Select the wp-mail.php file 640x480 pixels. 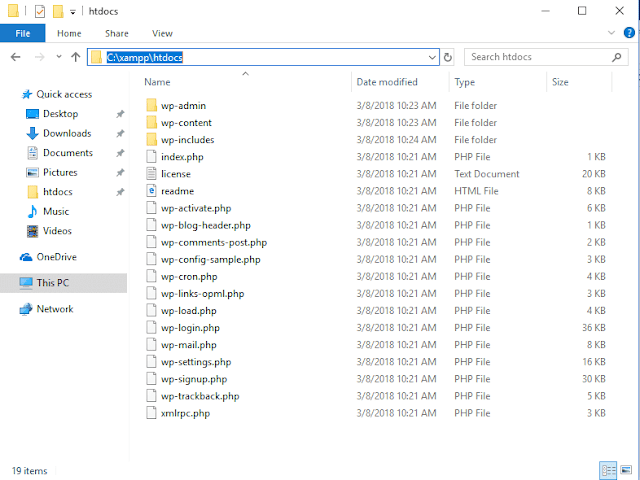pyautogui.click(x=189, y=345)
